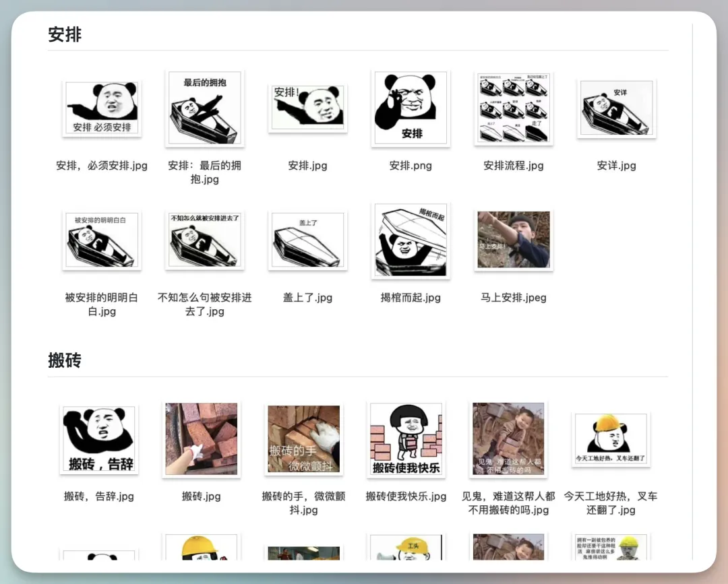Click the "马上安排.jpeg" file name label
This screenshot has height=584, width=728.
[x=514, y=298]
